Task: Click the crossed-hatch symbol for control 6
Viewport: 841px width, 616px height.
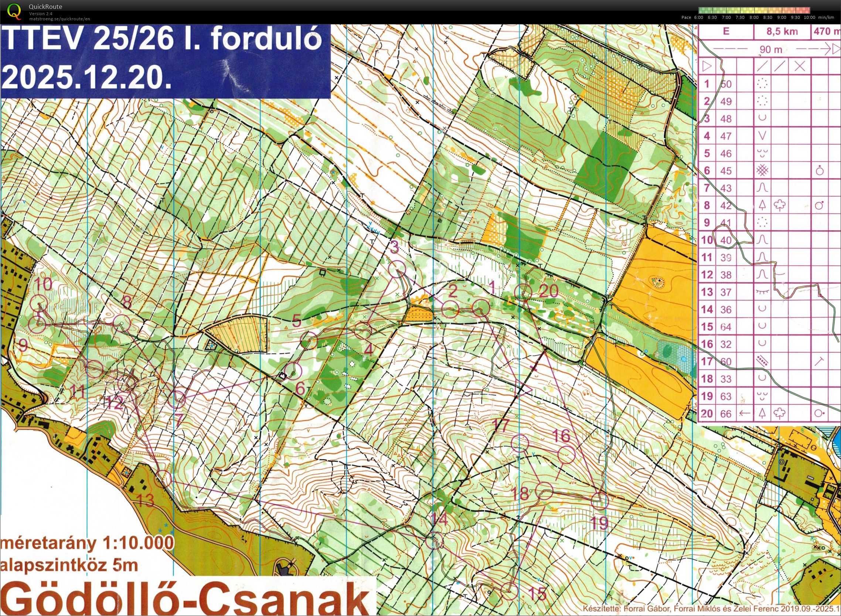Action: click(x=763, y=171)
